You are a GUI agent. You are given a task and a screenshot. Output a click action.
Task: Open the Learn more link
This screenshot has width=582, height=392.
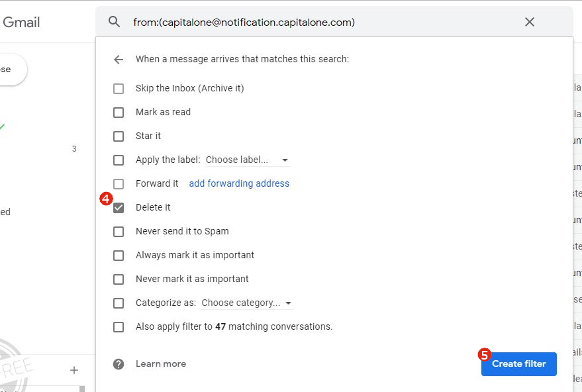[161, 364]
